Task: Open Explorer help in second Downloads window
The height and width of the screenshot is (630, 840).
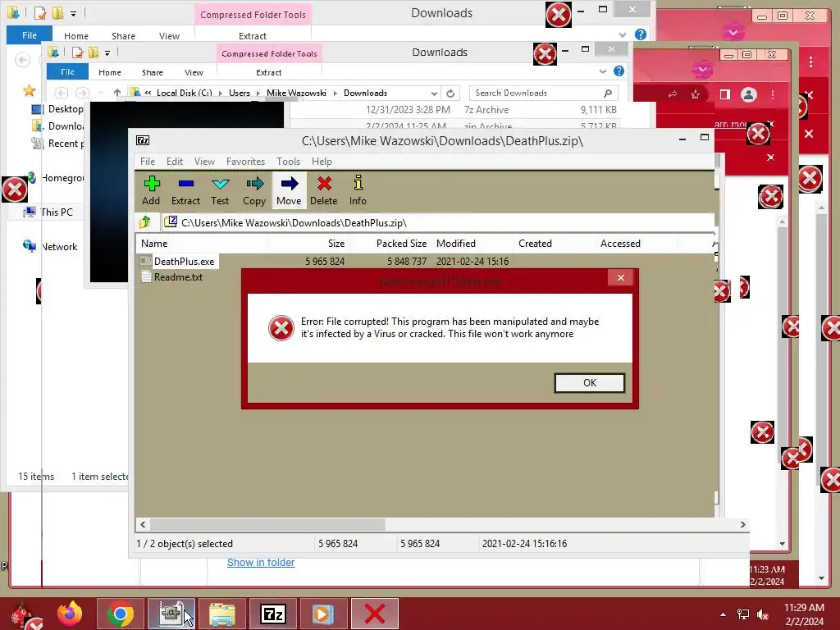Action: click(x=619, y=71)
